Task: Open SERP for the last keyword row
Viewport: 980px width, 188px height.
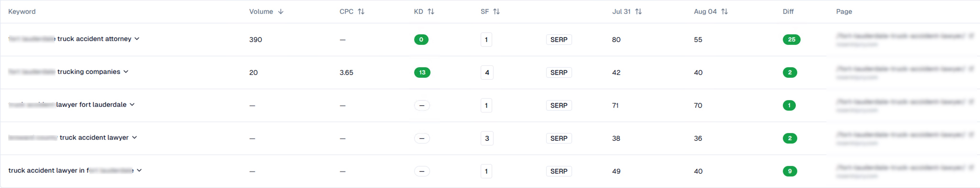Action: point(558,171)
